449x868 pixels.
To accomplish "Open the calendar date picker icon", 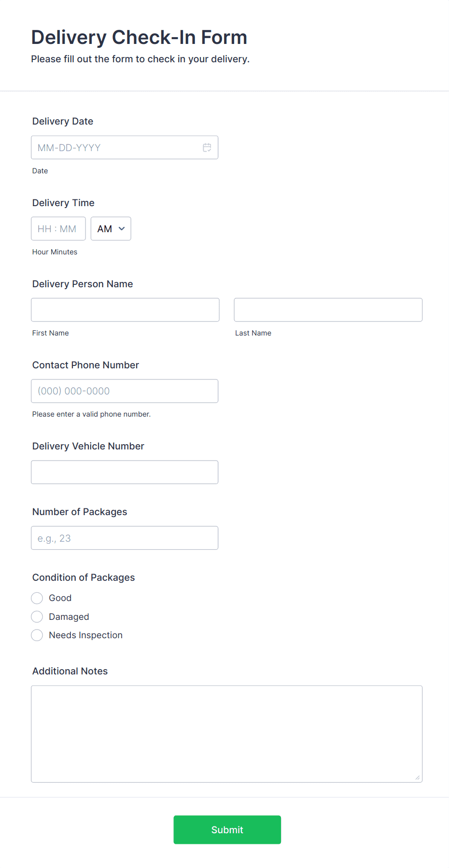I will pos(207,148).
